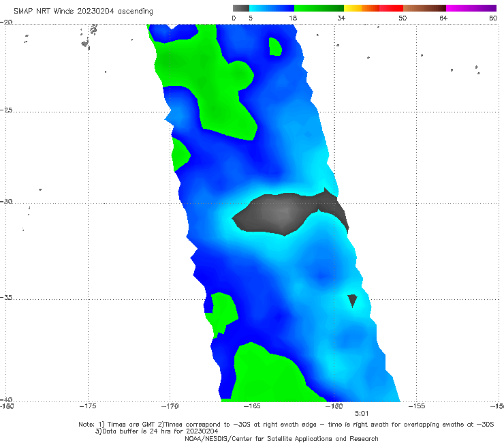Click the colorbar label '64'
Screen dimensions: 504x443
coord(443,18)
